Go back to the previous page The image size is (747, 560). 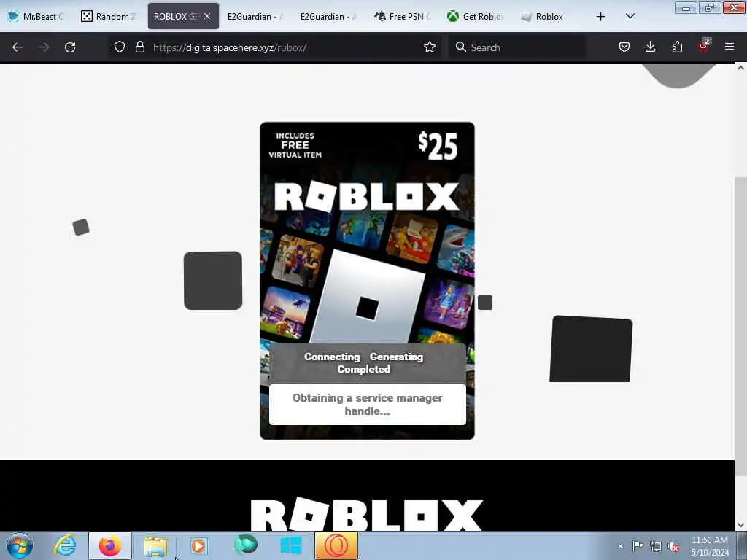pyautogui.click(x=18, y=47)
